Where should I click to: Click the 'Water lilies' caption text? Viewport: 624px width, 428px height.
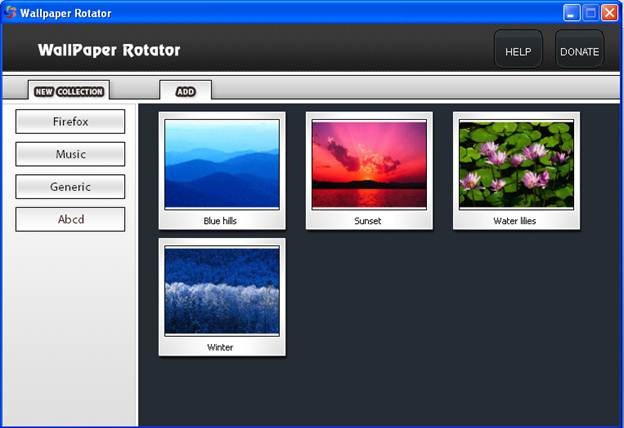pos(515,221)
